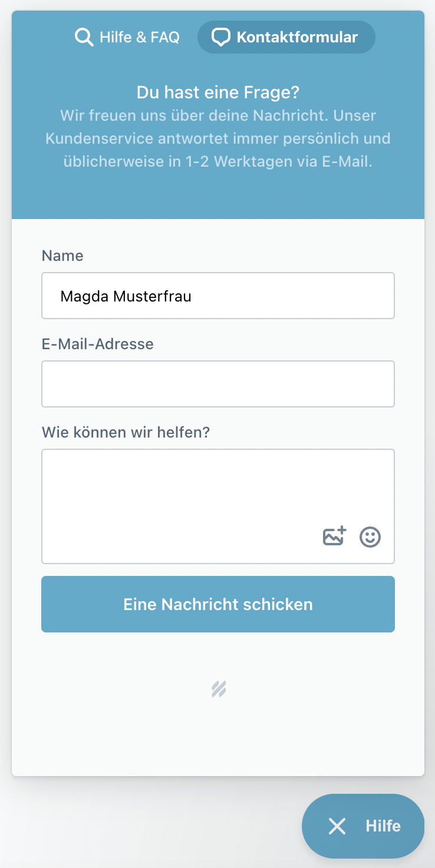The height and width of the screenshot is (868, 435).
Task: Click the Wie können wir helfen? label
Action: point(126,432)
